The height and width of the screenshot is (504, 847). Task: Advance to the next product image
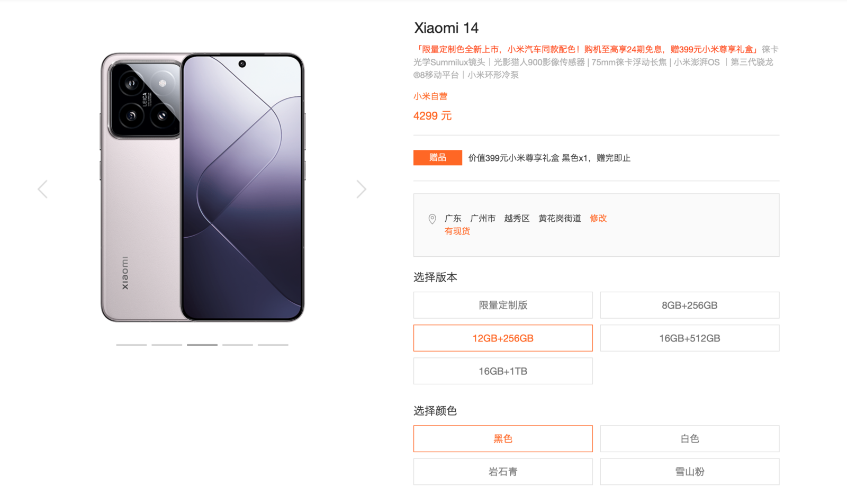(361, 189)
